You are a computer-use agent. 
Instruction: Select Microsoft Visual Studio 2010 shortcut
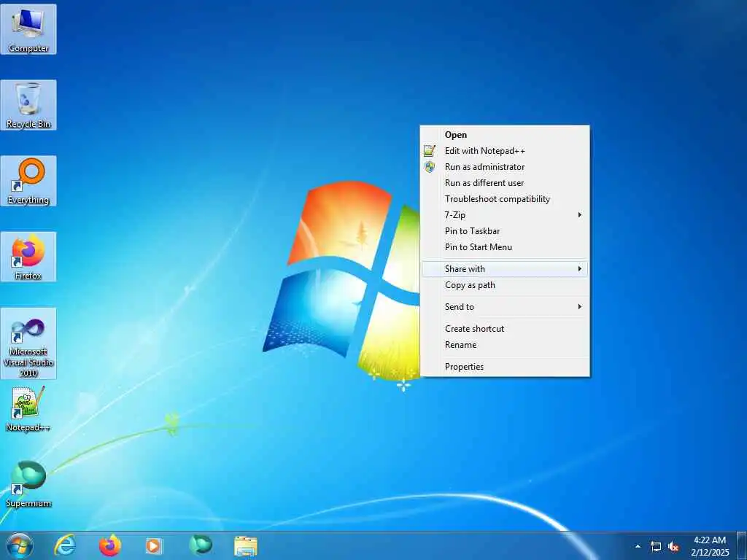pyautogui.click(x=28, y=343)
